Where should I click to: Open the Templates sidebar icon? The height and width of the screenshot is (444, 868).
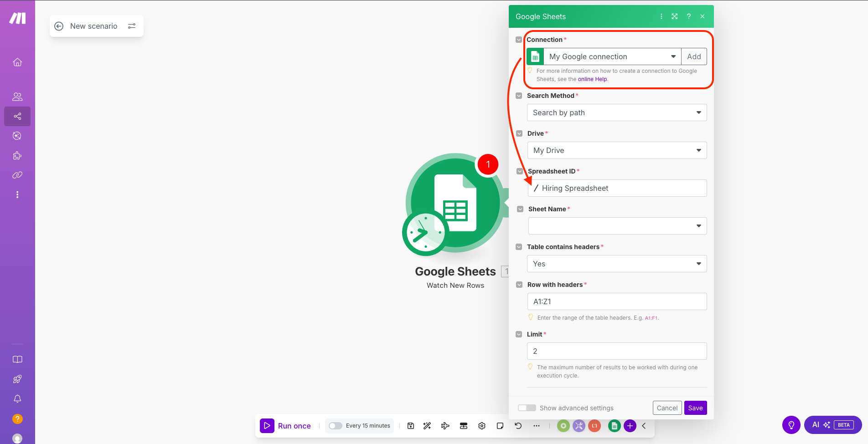(17, 135)
